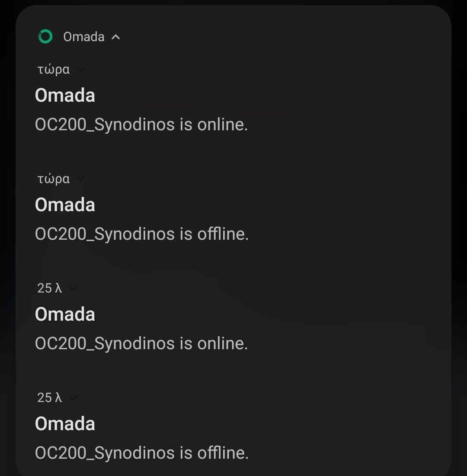Open the just-now 'is online' notification message
This screenshot has width=467, height=476.
pos(141,125)
